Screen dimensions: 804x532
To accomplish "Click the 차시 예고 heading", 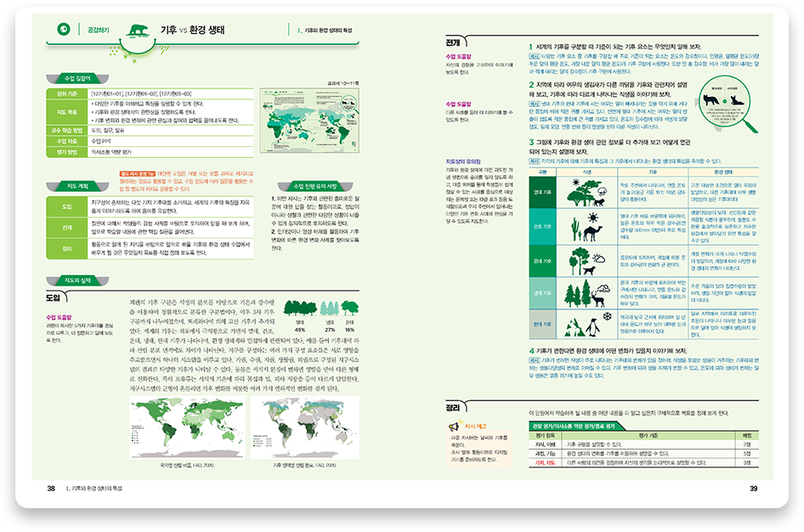I will [475, 426].
